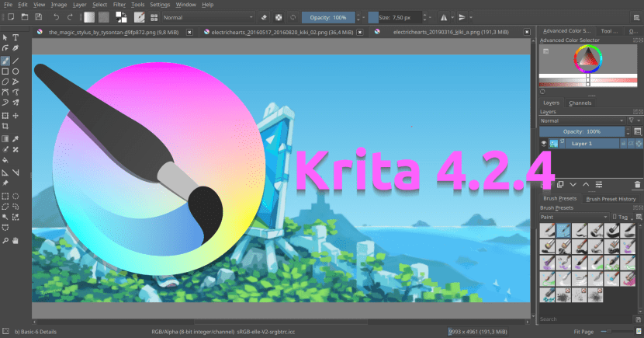The width and height of the screenshot is (644, 338).
Task: Select the Fill bucket tool
Action: pyautogui.click(x=5, y=160)
